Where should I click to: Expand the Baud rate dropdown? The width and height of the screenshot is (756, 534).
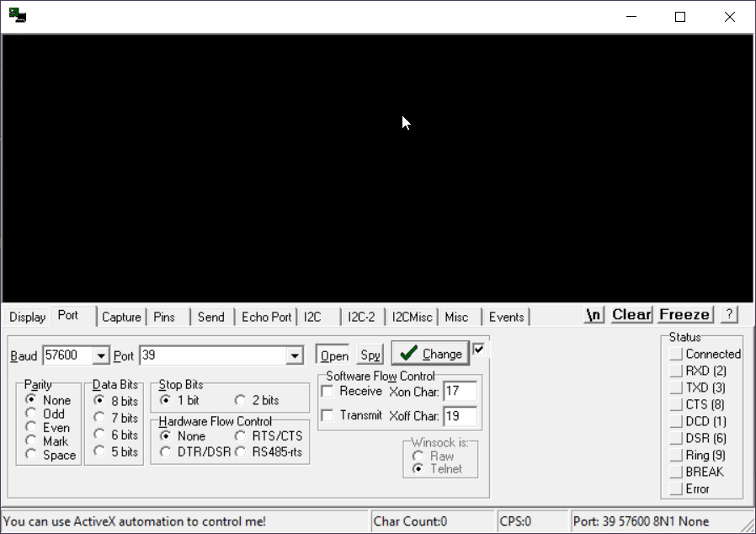click(x=102, y=356)
